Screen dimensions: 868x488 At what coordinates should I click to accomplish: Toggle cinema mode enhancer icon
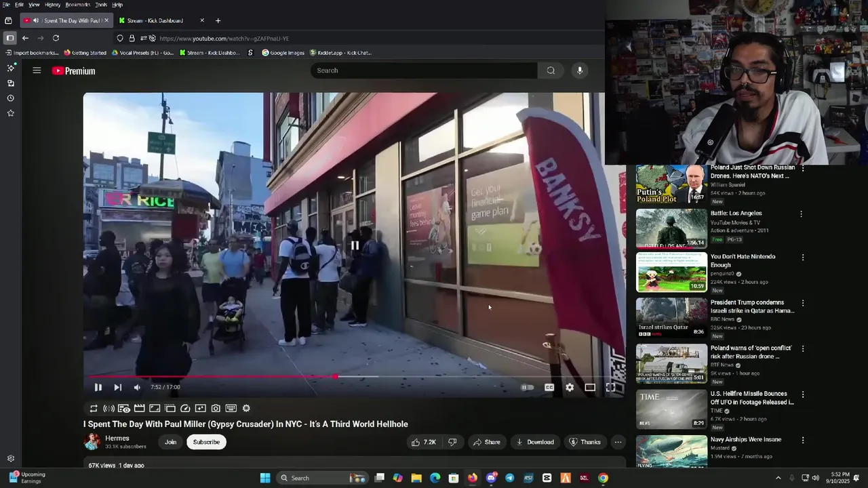pos(139,408)
